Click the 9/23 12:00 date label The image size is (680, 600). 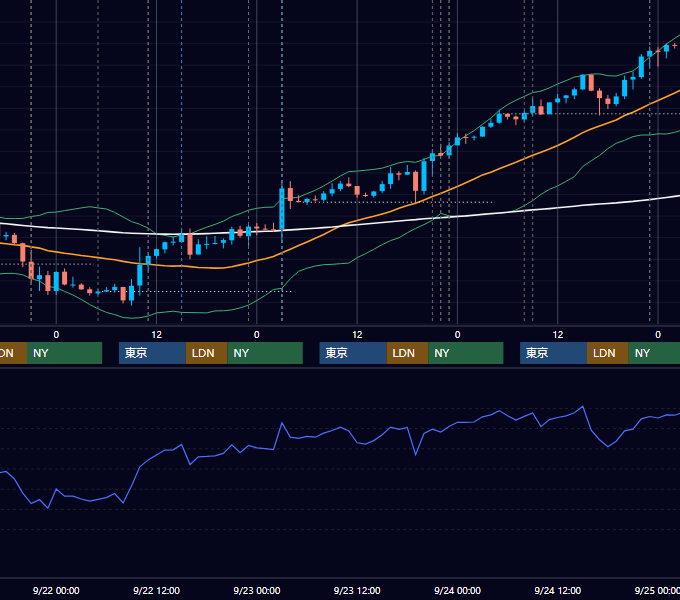point(357,590)
